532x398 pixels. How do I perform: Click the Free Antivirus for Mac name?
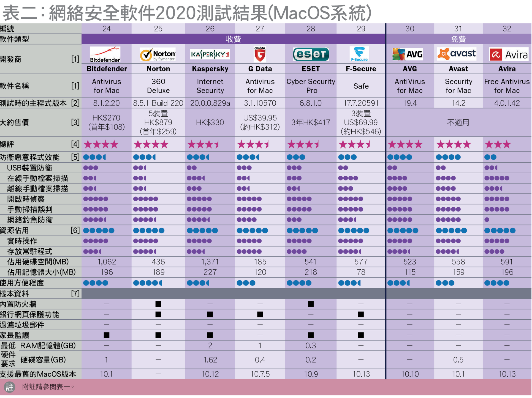coord(507,86)
